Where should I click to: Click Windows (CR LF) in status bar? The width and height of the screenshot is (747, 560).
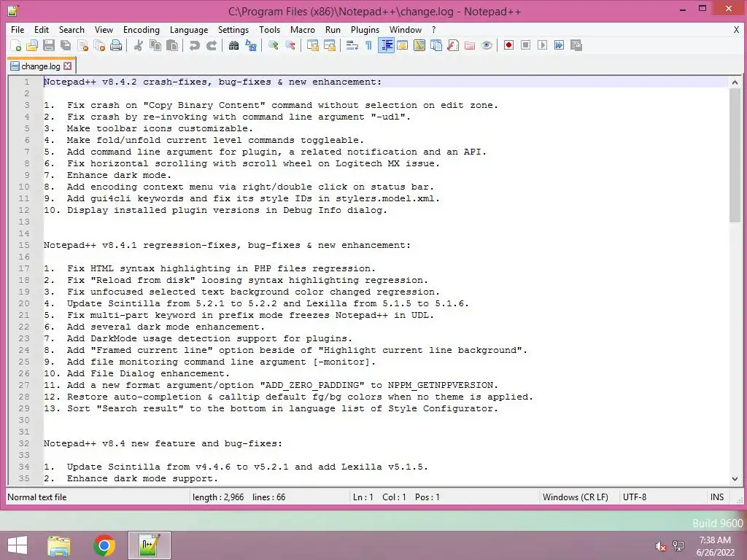click(576, 497)
